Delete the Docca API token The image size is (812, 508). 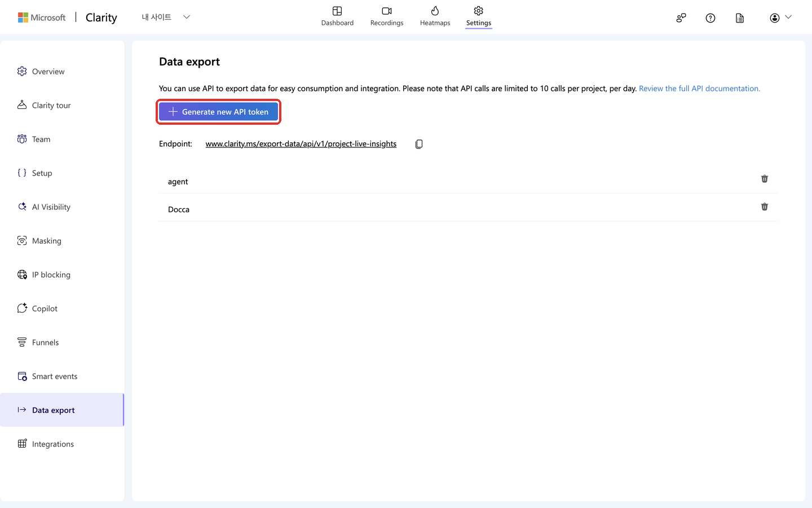click(x=765, y=207)
